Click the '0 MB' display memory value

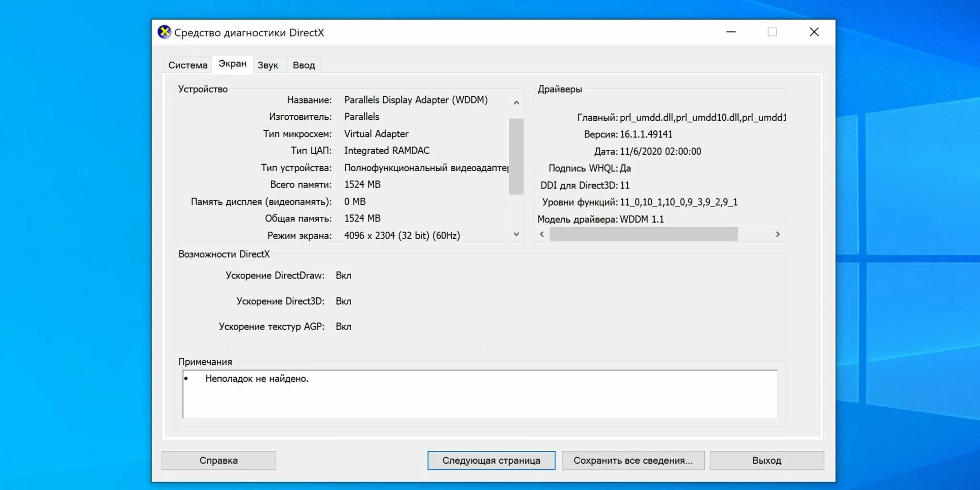(355, 202)
